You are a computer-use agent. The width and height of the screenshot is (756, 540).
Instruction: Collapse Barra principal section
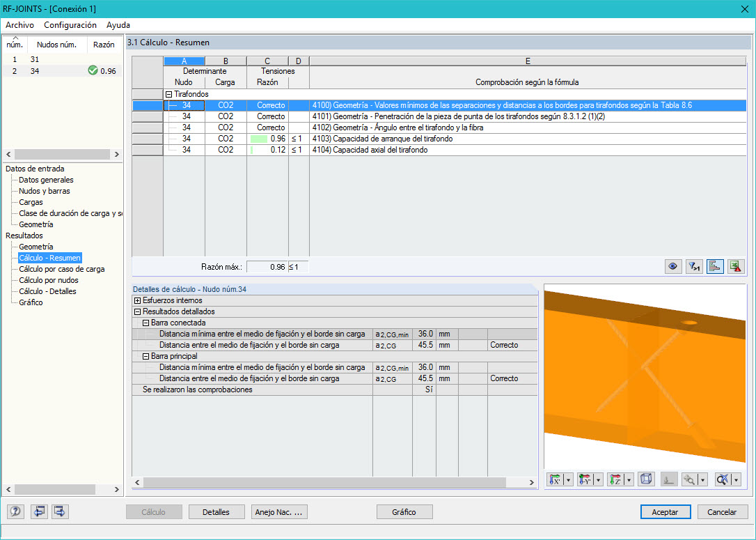click(x=145, y=356)
